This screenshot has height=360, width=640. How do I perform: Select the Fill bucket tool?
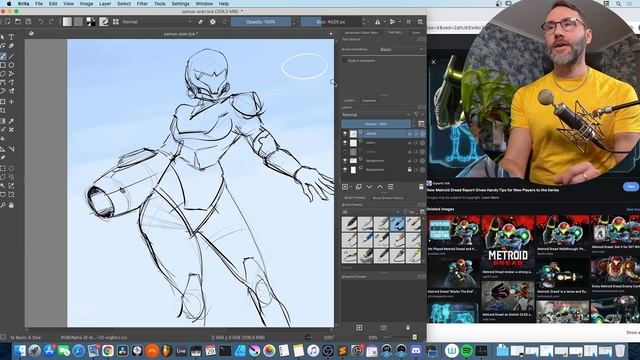coord(3,139)
